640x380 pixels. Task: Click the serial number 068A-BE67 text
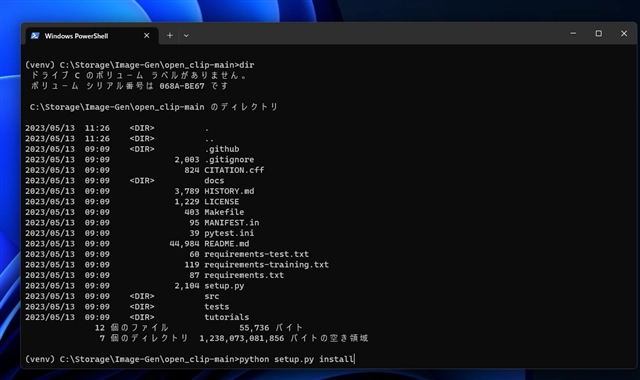[x=182, y=86]
